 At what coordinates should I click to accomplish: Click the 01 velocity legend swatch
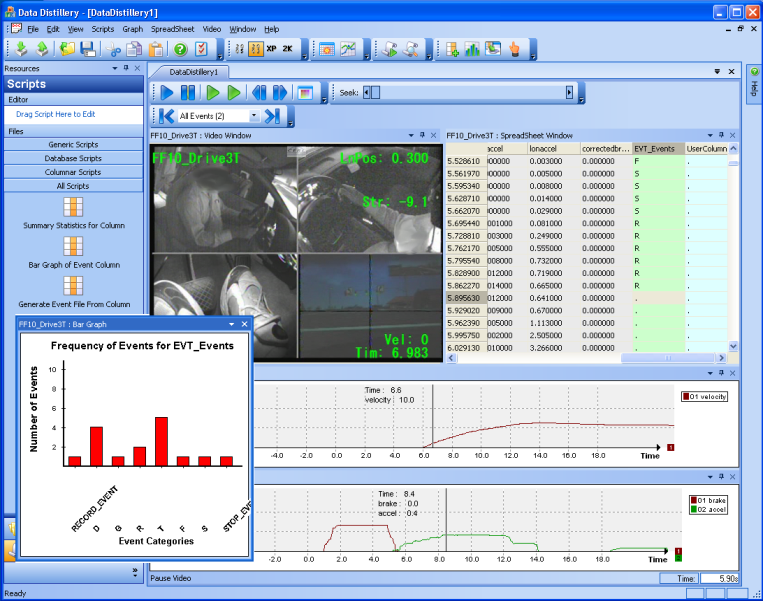tap(686, 397)
